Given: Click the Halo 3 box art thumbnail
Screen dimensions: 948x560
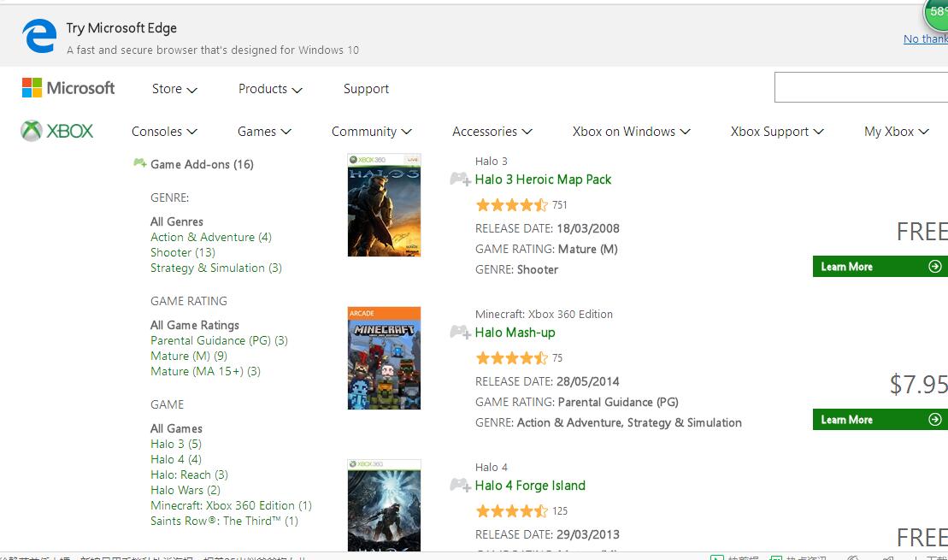Looking at the screenshot, I should coord(384,205).
